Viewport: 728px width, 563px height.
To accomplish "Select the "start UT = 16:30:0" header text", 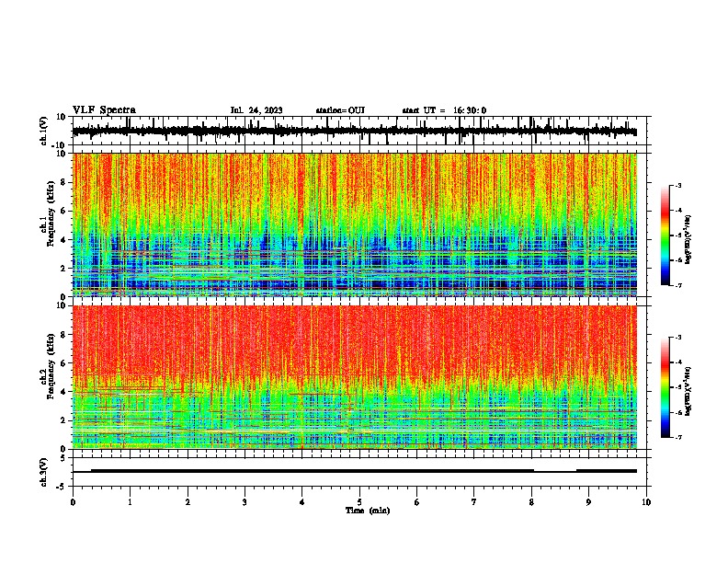I will [x=444, y=110].
